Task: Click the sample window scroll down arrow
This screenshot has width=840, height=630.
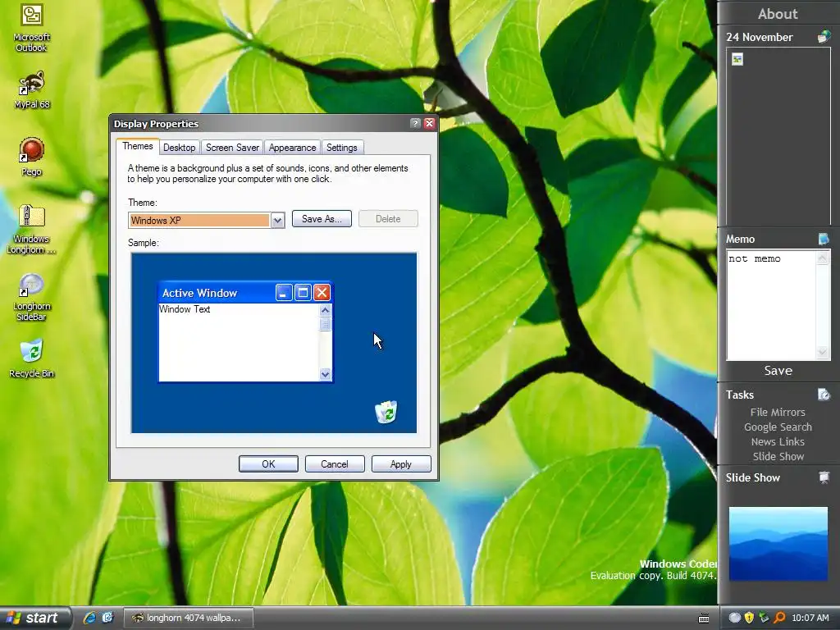Action: 325,374
